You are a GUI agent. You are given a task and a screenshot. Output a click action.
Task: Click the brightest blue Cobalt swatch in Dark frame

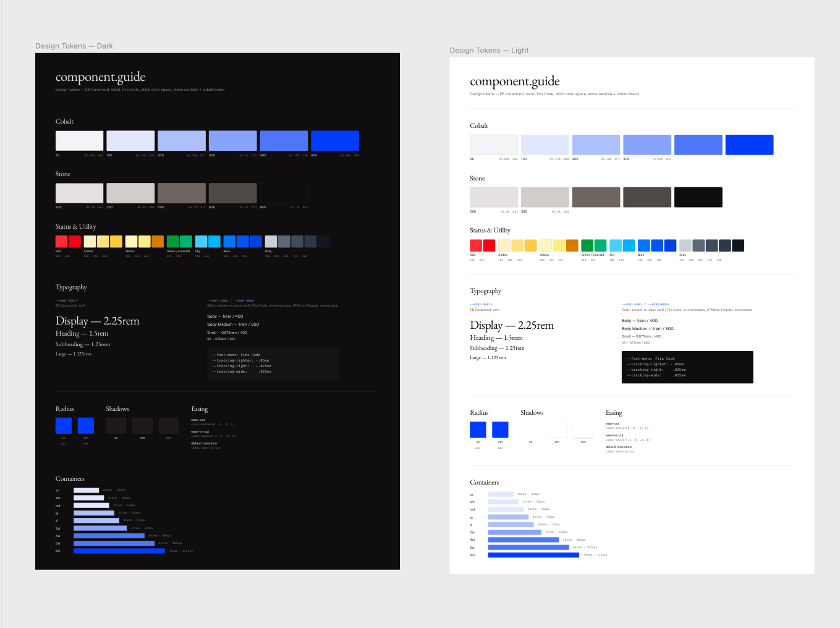tap(334, 141)
